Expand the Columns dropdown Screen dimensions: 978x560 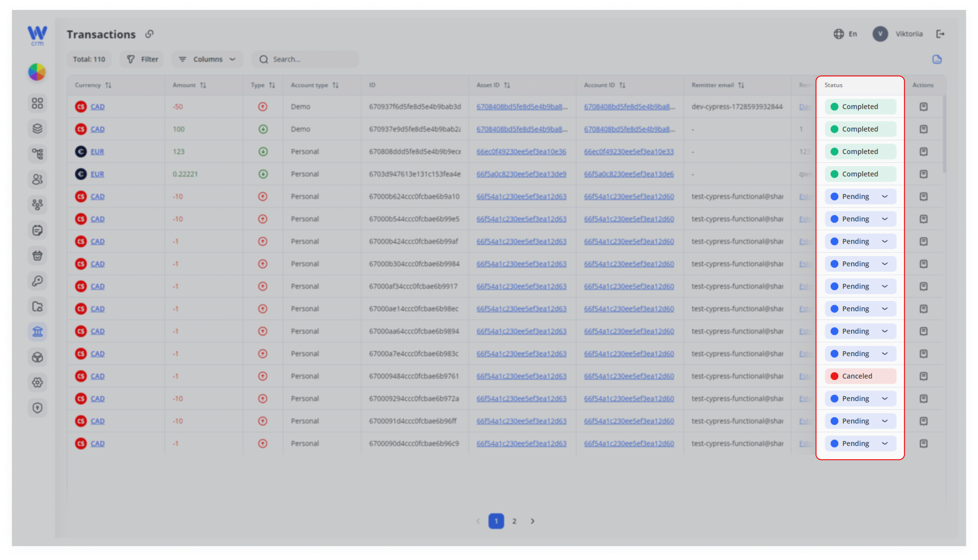(207, 59)
